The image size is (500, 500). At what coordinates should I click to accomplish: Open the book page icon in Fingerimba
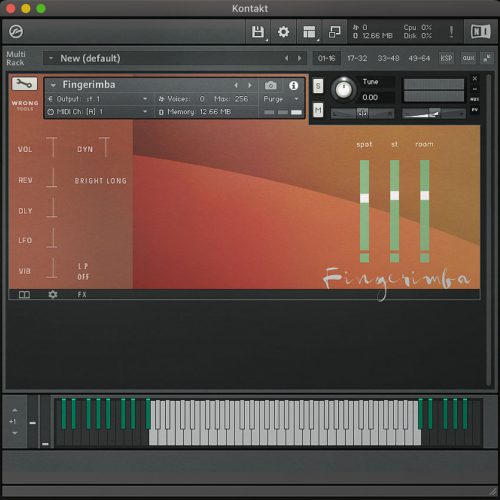tap(24, 294)
